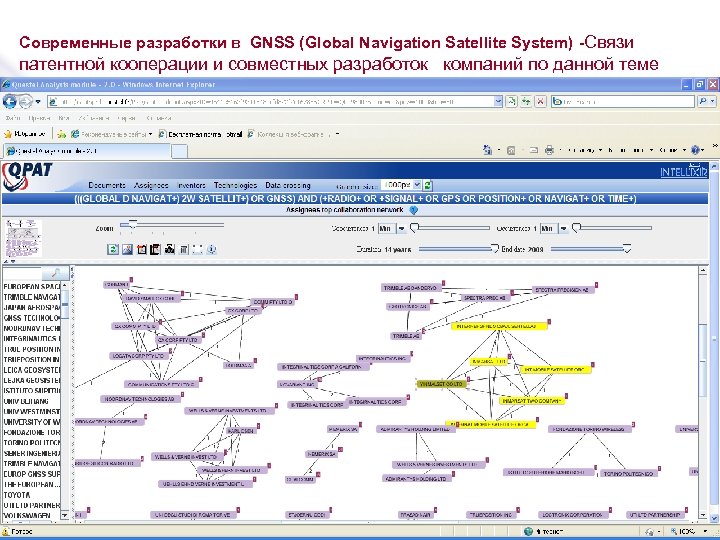Click the ADMIRALTY HOLDING LTD graph node
This screenshot has height=540, width=720.
pyautogui.click(x=416, y=478)
